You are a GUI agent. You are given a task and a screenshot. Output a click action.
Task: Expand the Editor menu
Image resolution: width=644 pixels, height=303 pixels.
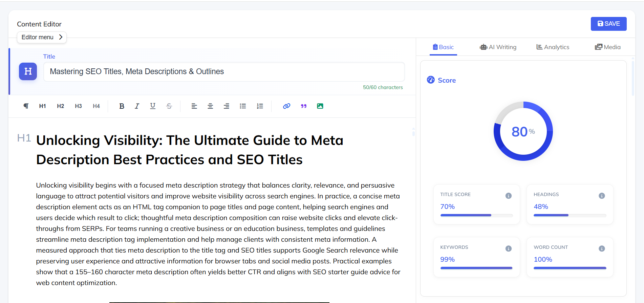pyautogui.click(x=42, y=37)
